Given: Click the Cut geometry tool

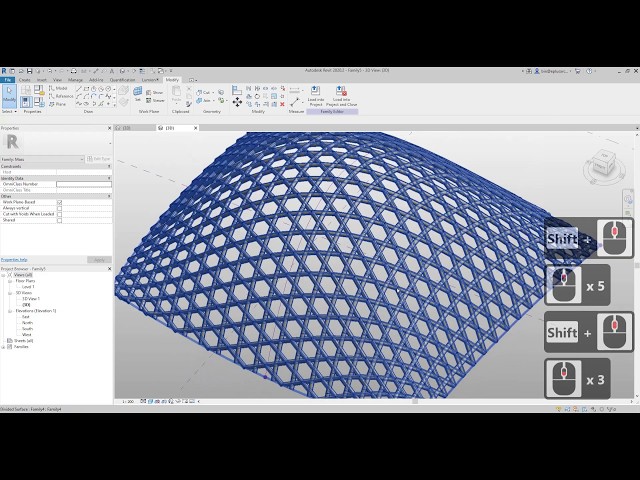Looking at the screenshot, I should (x=204, y=93).
